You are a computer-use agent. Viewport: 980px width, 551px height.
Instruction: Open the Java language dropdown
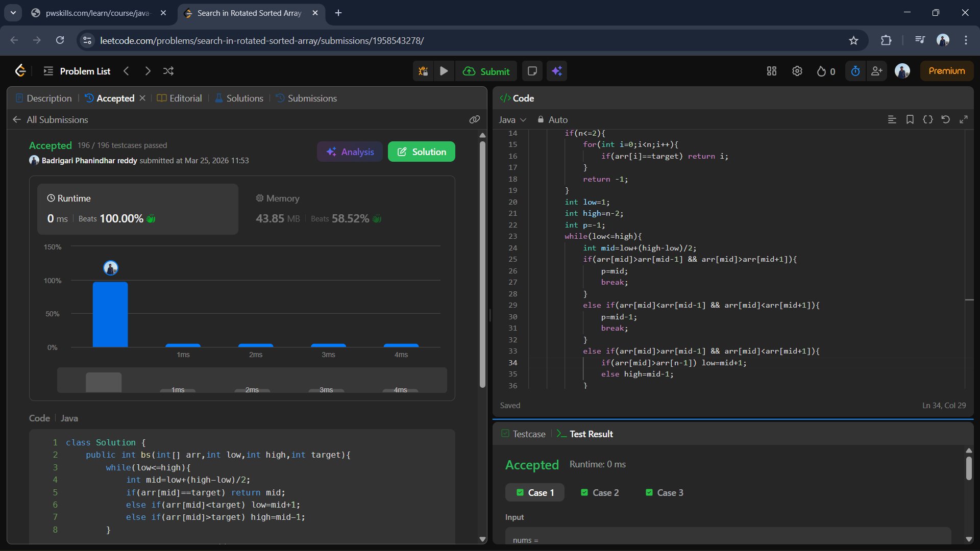coord(512,119)
